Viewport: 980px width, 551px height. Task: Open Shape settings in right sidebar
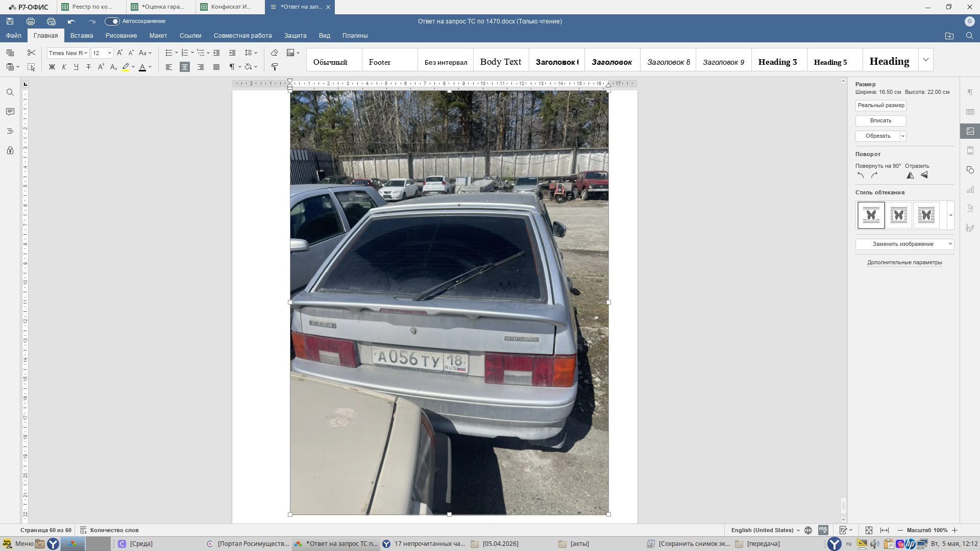coord(970,170)
